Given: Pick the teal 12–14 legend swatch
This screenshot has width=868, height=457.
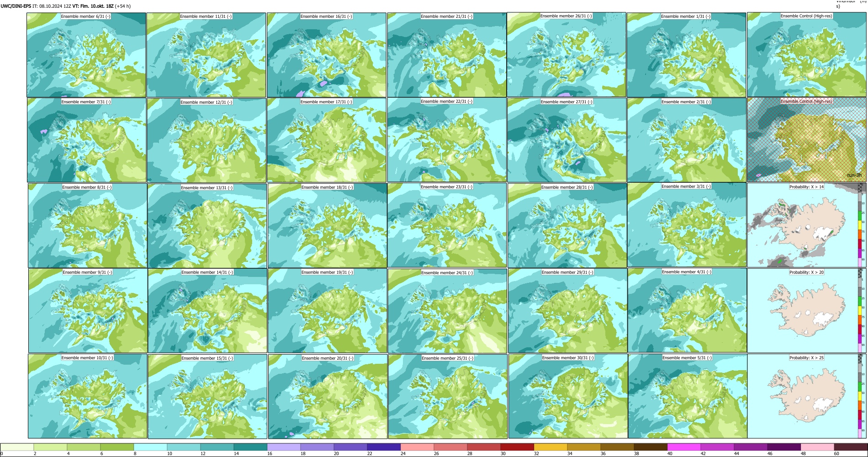Looking at the screenshot, I should click(217, 447).
